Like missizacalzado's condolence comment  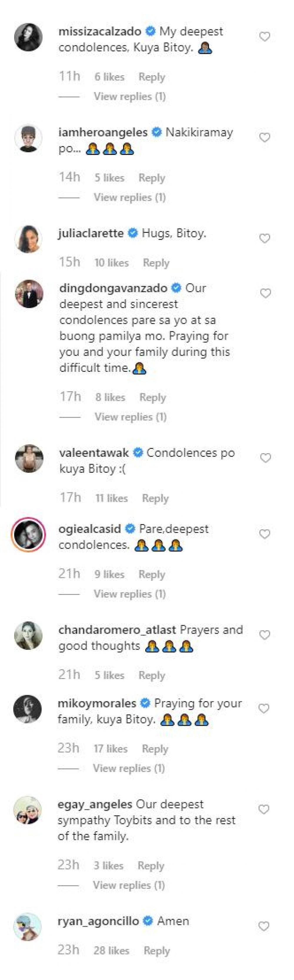pyautogui.click(x=264, y=36)
